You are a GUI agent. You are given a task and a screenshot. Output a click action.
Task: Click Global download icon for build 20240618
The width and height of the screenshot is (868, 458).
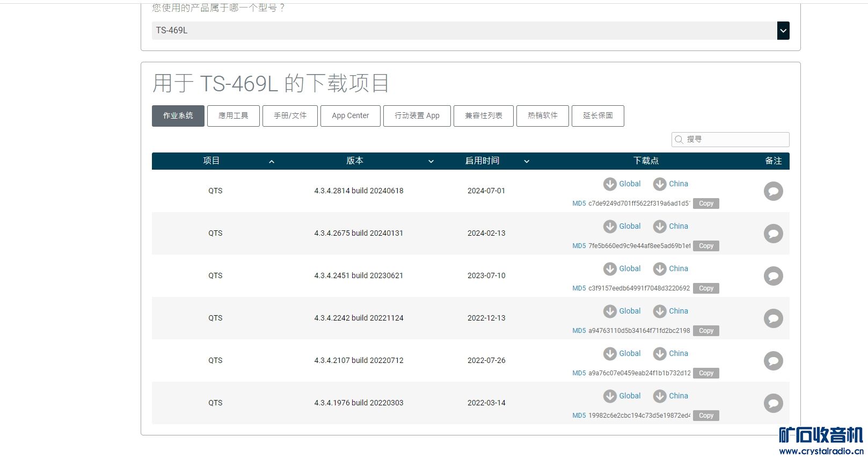point(610,184)
